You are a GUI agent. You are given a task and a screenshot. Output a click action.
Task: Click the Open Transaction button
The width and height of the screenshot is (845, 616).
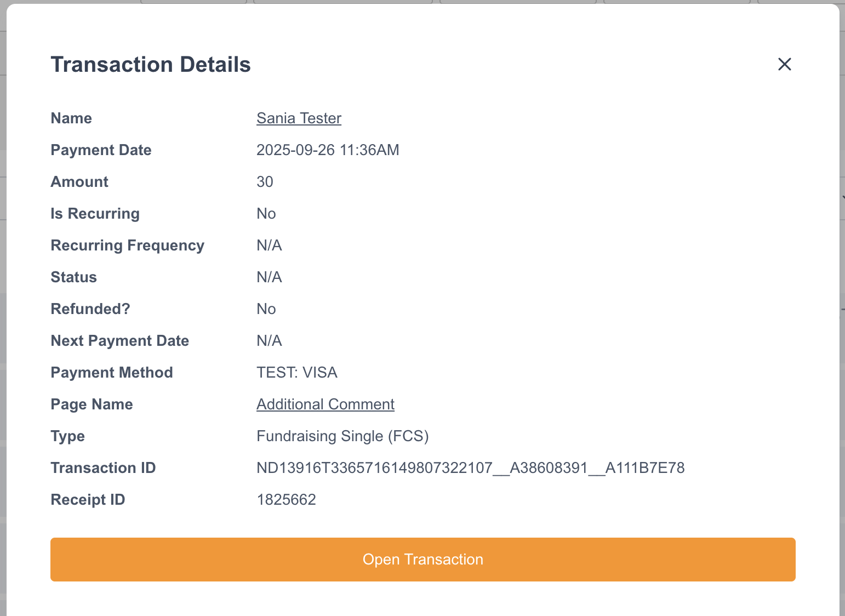[423, 560]
